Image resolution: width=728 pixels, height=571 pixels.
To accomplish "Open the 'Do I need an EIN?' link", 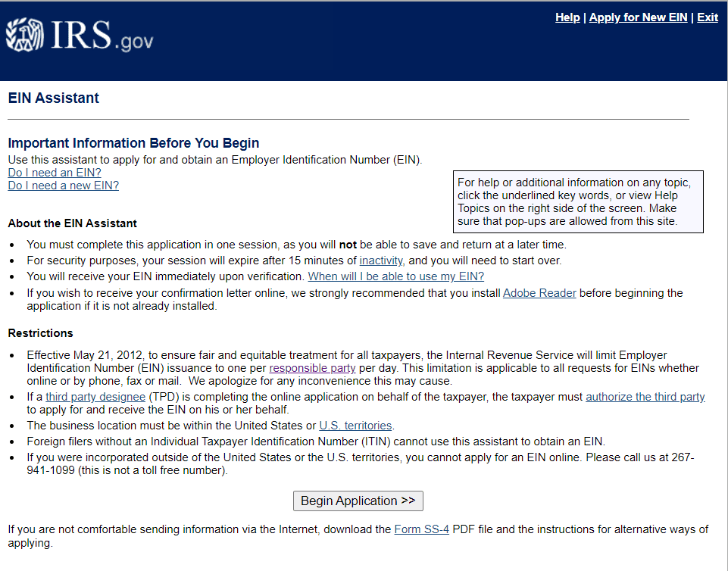I will click(x=55, y=173).
